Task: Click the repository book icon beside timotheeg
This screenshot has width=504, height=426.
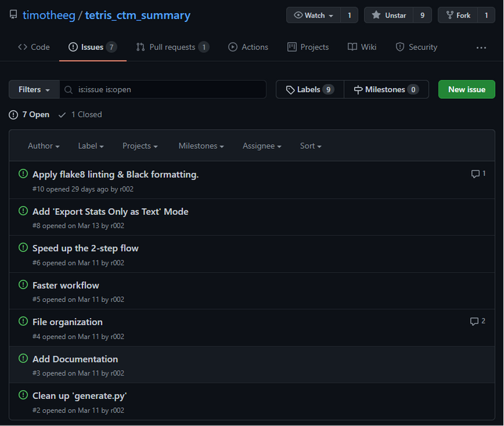Action: point(13,14)
